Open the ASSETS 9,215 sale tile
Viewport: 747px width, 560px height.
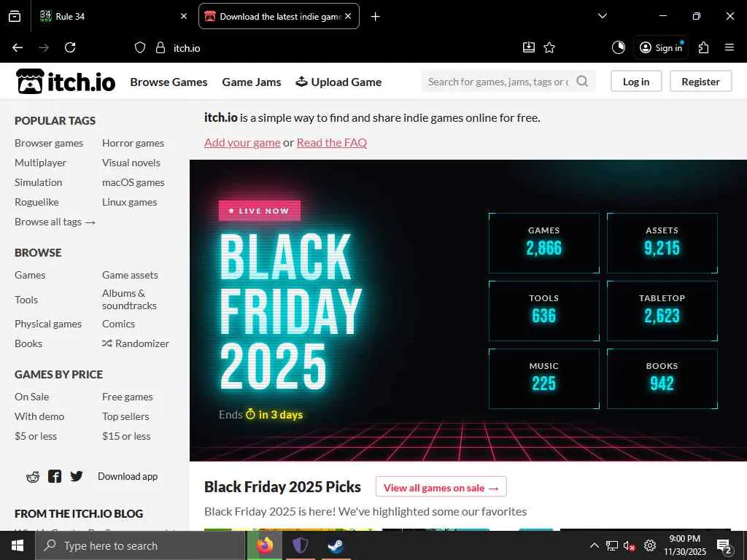tap(662, 244)
